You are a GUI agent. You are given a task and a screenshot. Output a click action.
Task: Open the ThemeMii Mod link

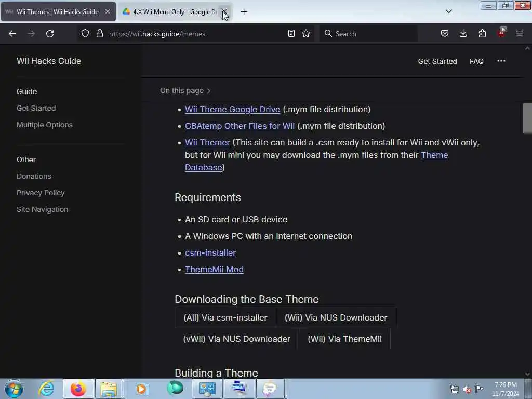tap(214, 270)
